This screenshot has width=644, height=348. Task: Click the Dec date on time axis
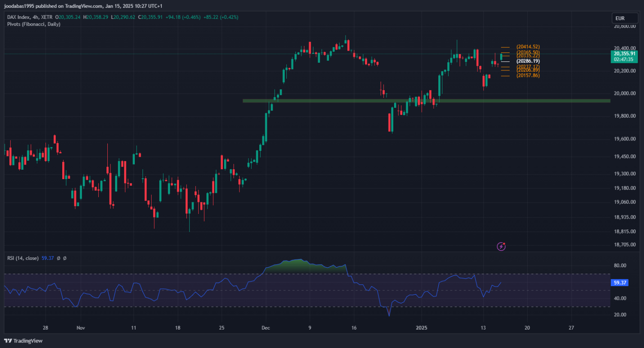pyautogui.click(x=266, y=327)
